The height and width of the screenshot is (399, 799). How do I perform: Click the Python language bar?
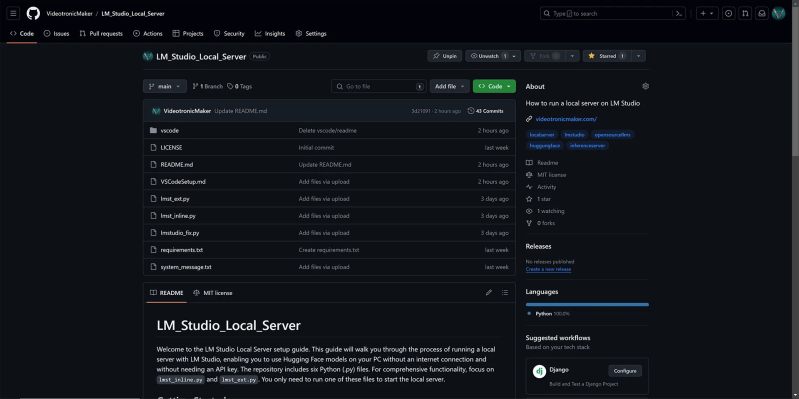(587, 304)
